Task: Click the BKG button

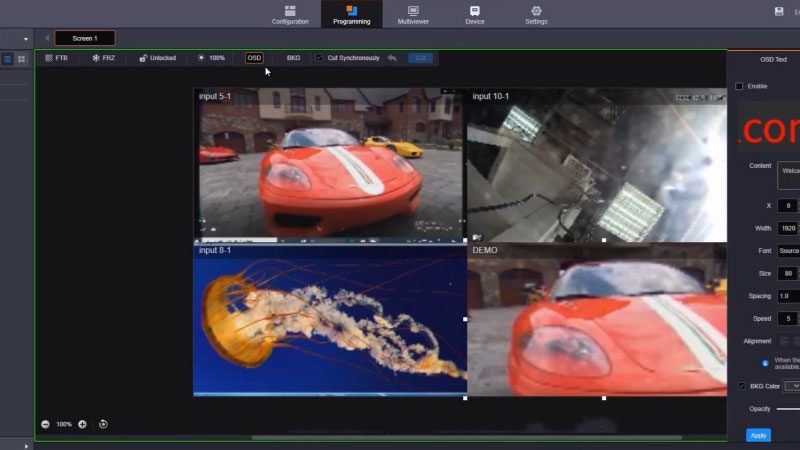Action: coord(293,58)
